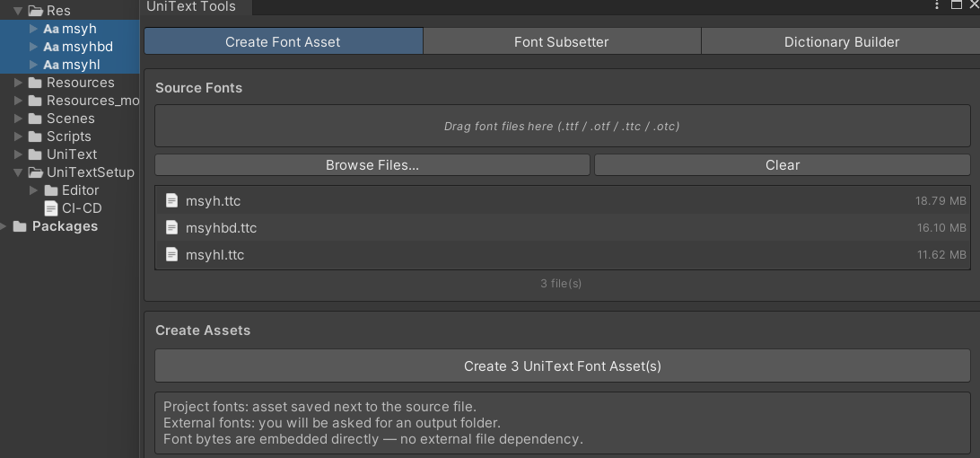Click the drag font files drop area

[x=563, y=126]
